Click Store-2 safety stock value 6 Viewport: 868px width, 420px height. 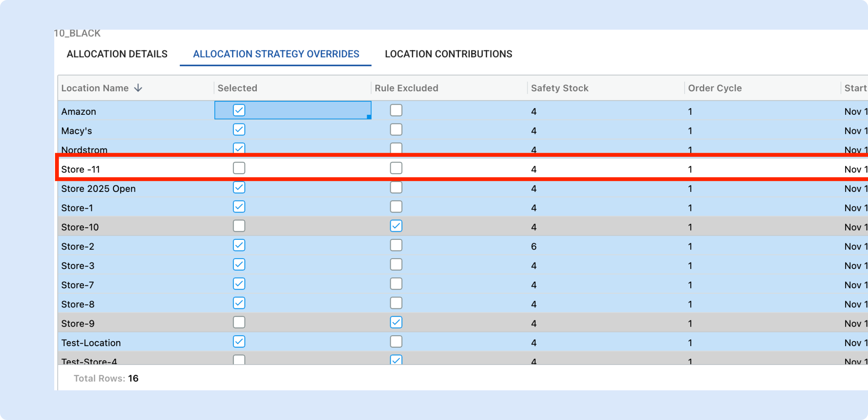click(533, 247)
